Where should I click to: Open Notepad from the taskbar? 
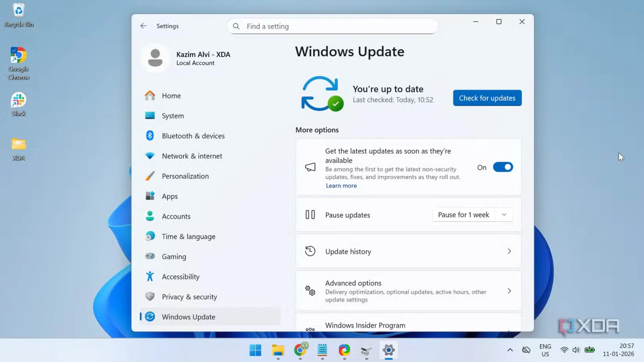[x=322, y=350]
